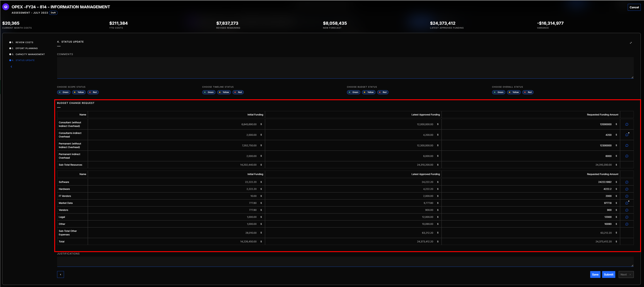Click the Submit button
Viewport: 644px width, 287px height.
pos(609,275)
